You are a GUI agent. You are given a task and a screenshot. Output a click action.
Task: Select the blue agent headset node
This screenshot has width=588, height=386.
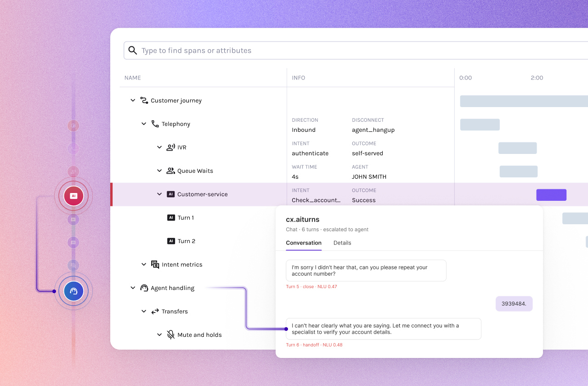point(73,291)
